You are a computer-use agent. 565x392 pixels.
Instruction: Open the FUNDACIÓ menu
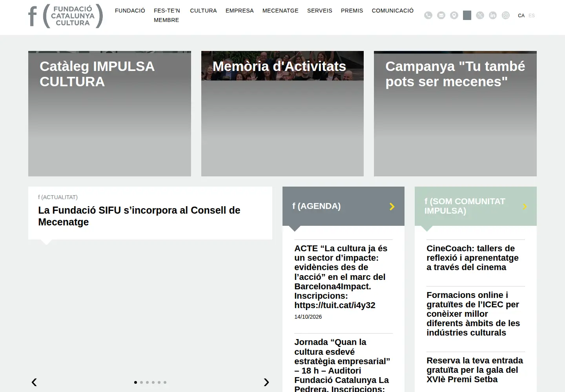tap(130, 11)
